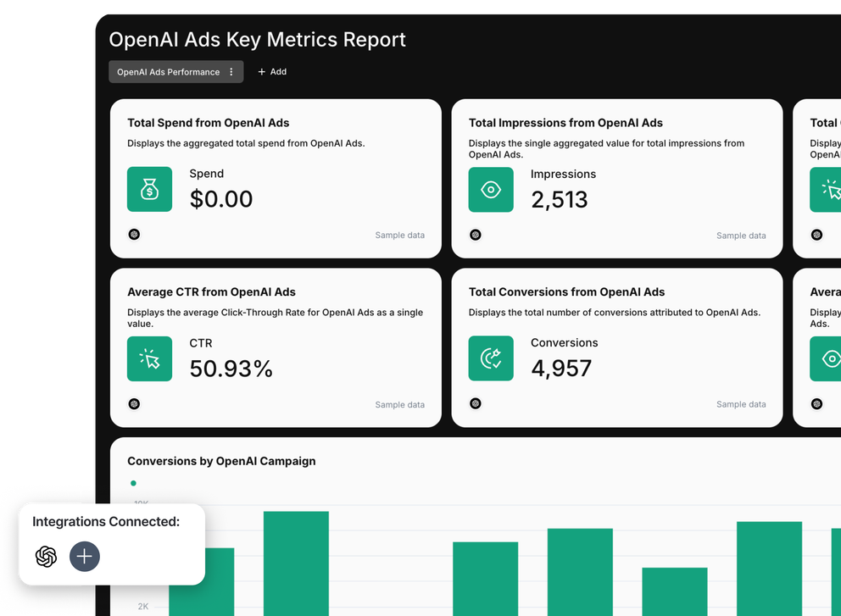
Task: Click the cursor CTR icon
Action: tap(150, 358)
